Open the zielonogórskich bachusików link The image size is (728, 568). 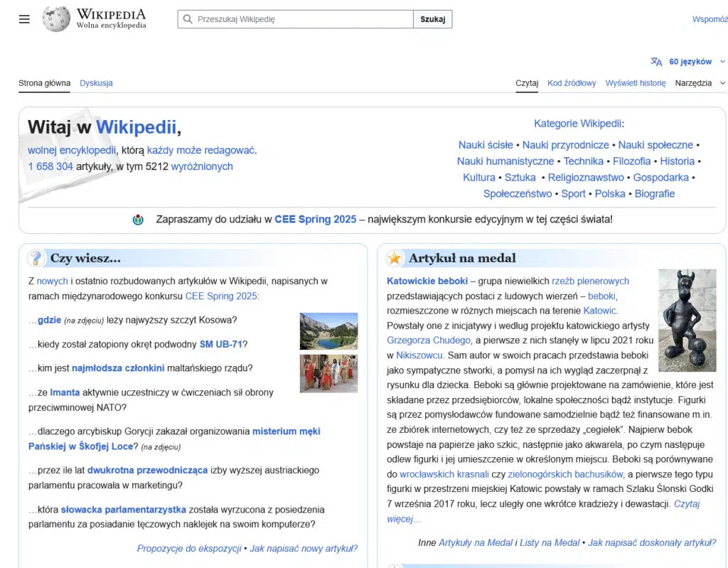565,474
